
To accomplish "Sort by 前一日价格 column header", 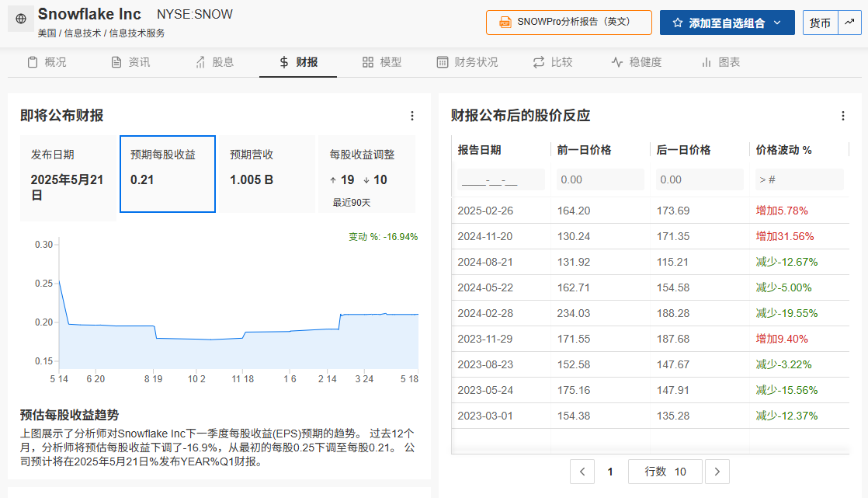I will tap(584, 150).
